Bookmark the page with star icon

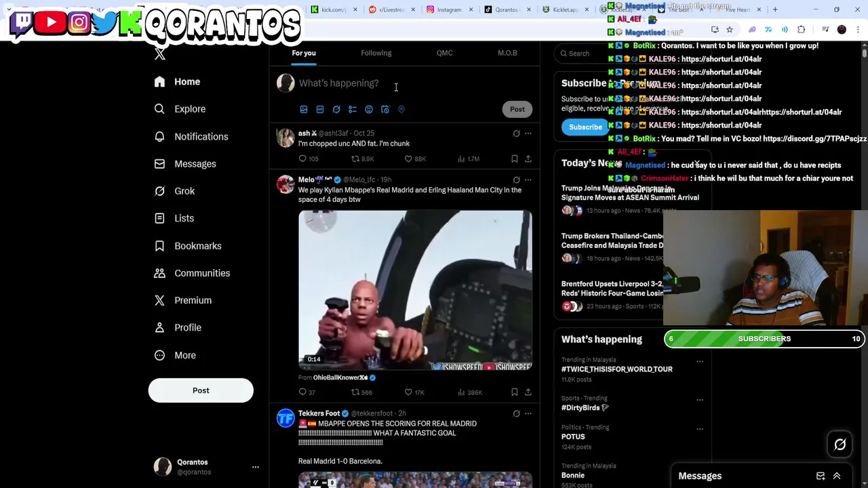tap(730, 30)
